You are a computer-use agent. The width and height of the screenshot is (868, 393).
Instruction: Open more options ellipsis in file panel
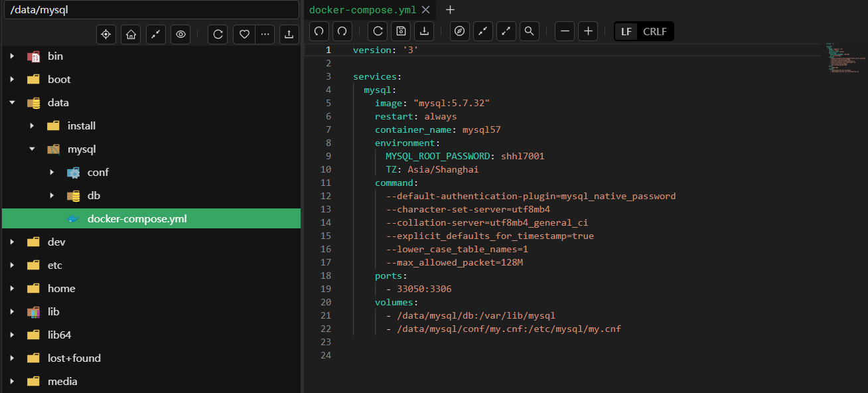[265, 35]
